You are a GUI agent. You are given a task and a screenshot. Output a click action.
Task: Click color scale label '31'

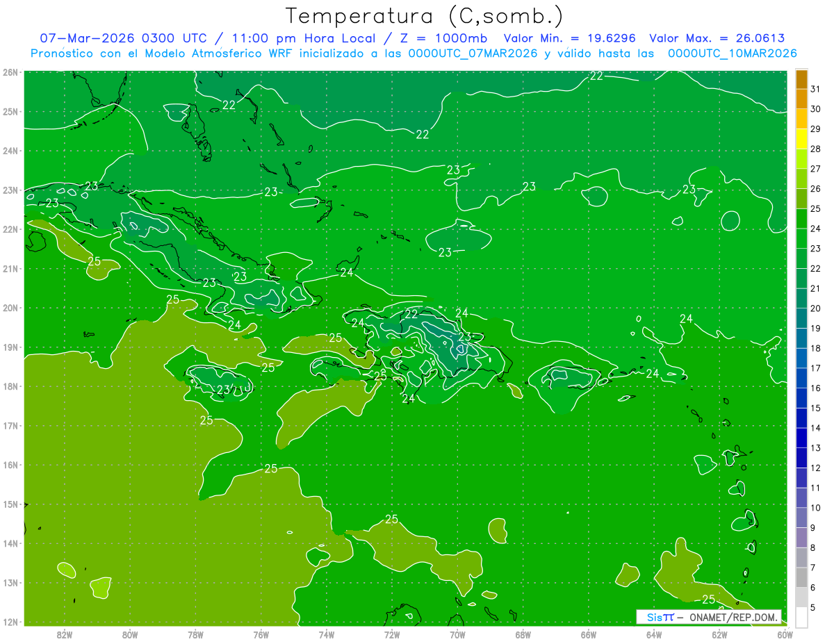tap(815, 88)
